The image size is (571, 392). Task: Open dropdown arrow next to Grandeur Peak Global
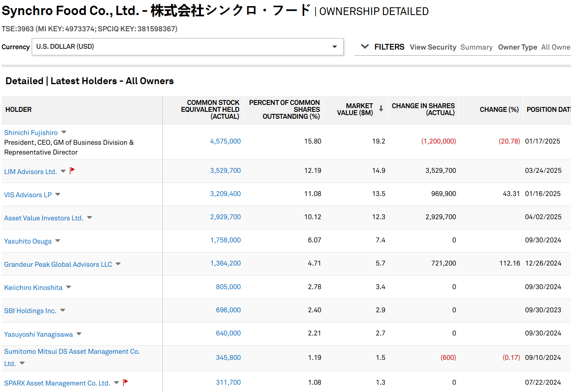118,264
